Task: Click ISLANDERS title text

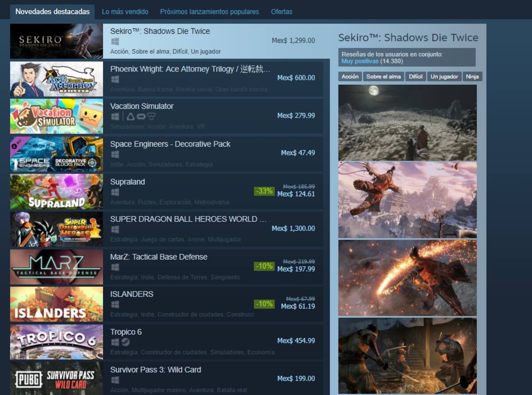Action: [132, 294]
